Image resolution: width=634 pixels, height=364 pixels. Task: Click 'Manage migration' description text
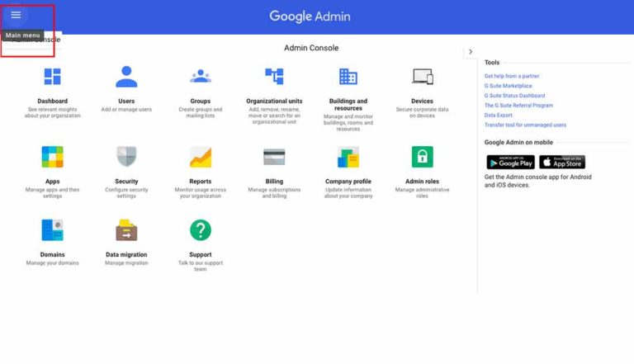click(126, 262)
